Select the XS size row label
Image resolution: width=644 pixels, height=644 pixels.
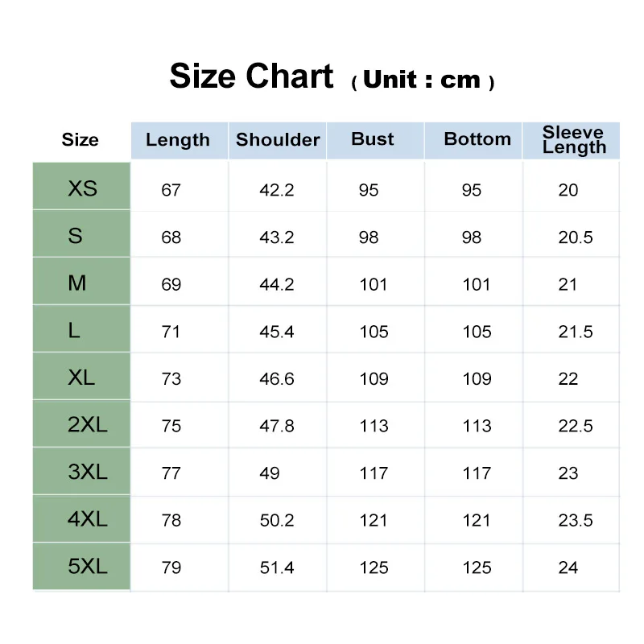click(82, 188)
